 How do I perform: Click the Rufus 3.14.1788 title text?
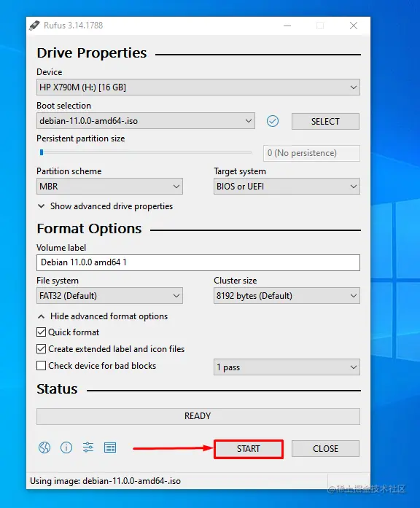(73, 26)
